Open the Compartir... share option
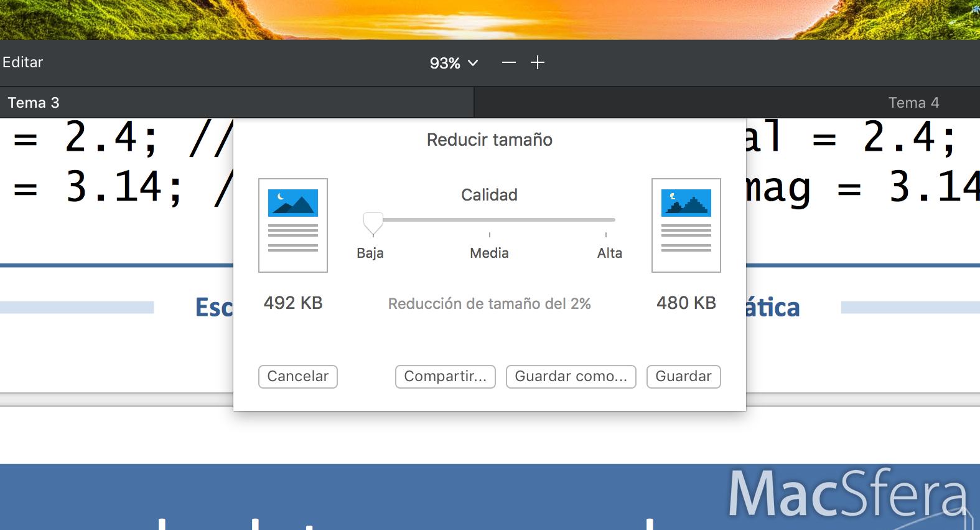The width and height of the screenshot is (980, 530). (446, 377)
